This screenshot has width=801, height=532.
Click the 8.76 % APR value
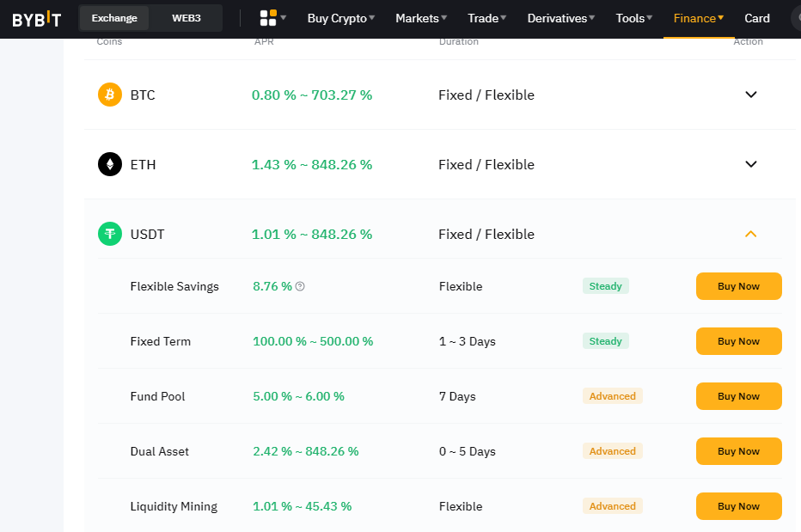272,286
